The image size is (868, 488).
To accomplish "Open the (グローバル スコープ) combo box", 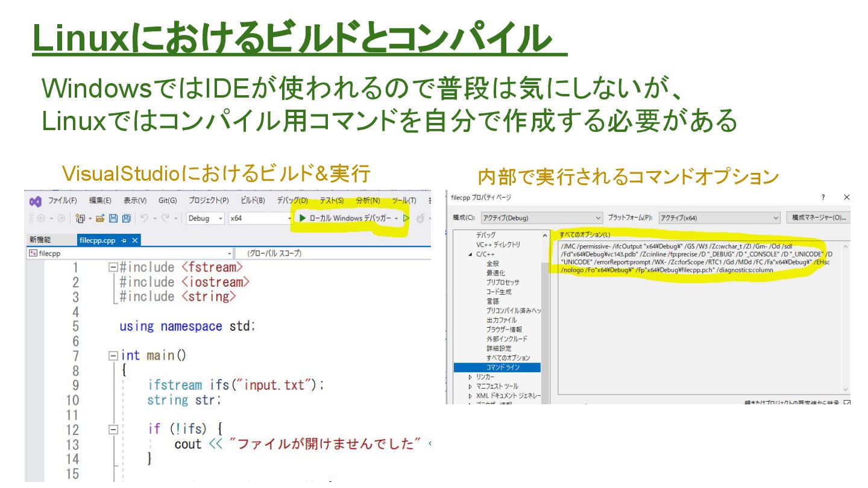I will pyautogui.click(x=333, y=254).
